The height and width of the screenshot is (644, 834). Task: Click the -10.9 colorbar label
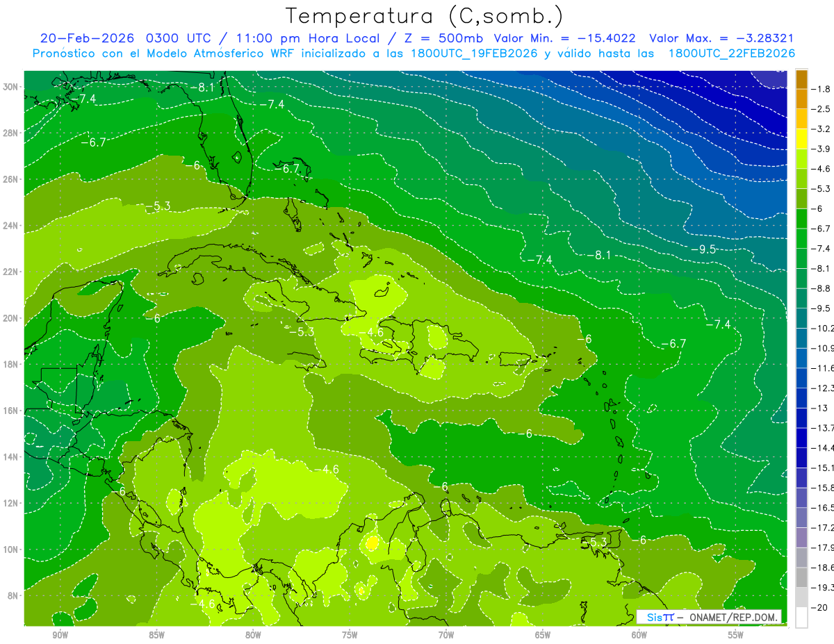pyautogui.click(x=824, y=348)
